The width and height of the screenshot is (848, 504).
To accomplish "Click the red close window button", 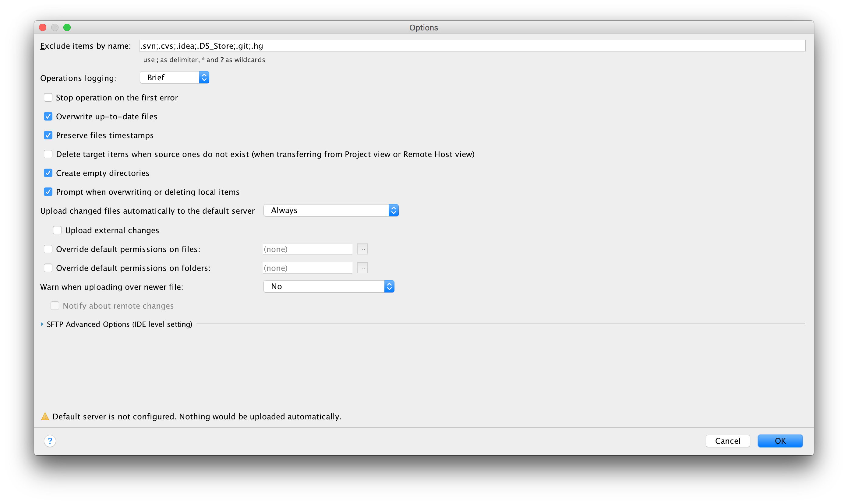I will pyautogui.click(x=43, y=27).
